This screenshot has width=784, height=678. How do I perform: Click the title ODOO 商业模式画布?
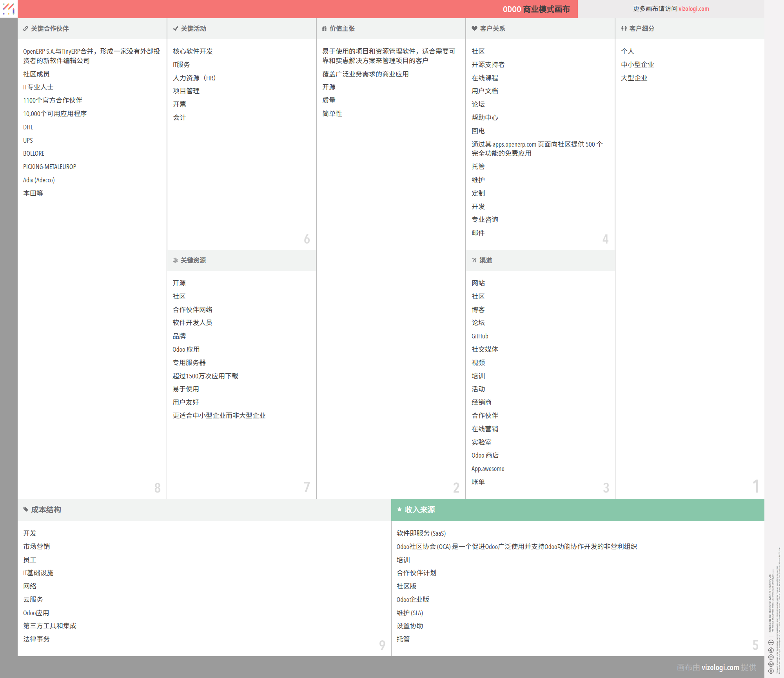click(x=536, y=9)
